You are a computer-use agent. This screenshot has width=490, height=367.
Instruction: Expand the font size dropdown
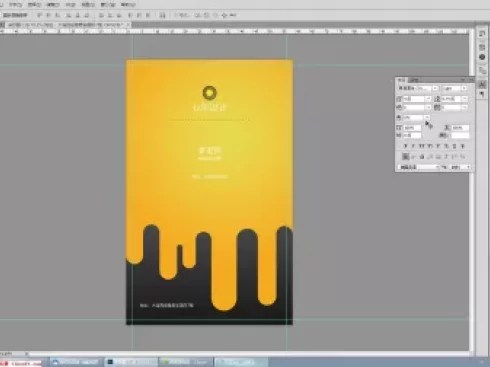coord(428,99)
